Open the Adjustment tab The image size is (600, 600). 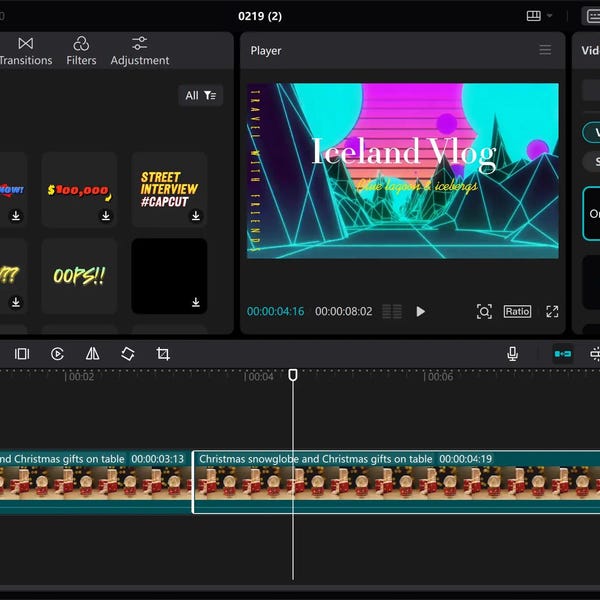pos(140,51)
